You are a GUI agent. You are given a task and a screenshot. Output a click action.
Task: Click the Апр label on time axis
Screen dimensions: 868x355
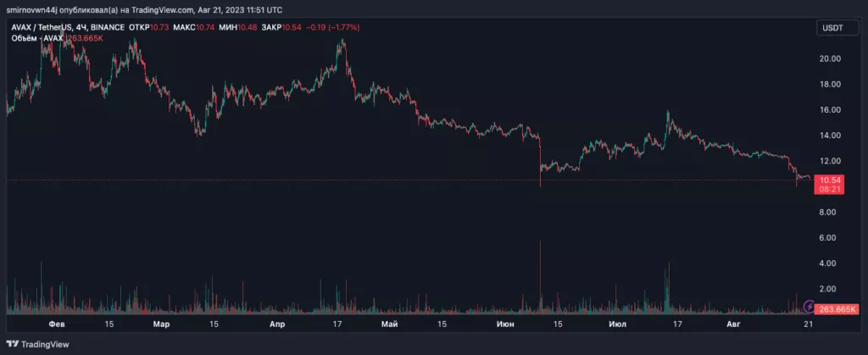pyautogui.click(x=277, y=324)
